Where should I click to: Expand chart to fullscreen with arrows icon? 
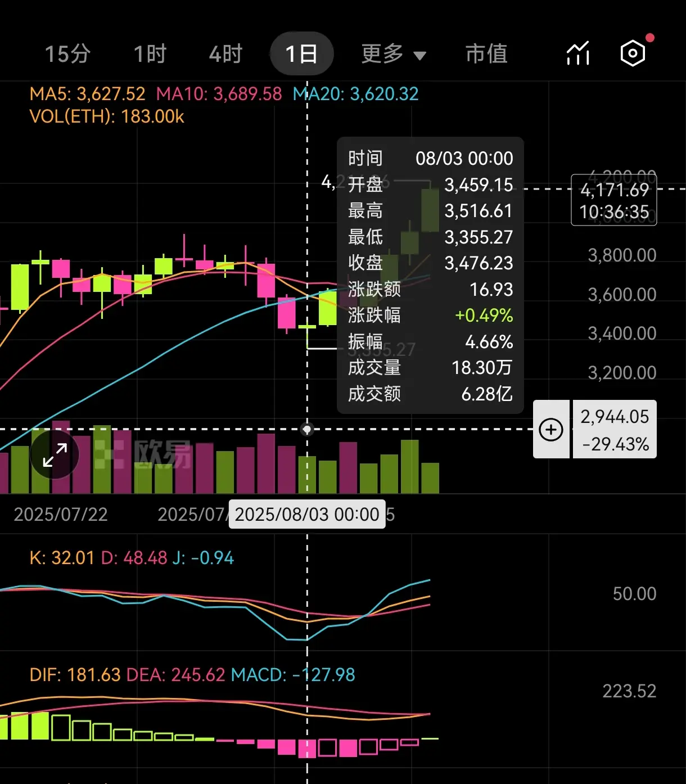[55, 455]
